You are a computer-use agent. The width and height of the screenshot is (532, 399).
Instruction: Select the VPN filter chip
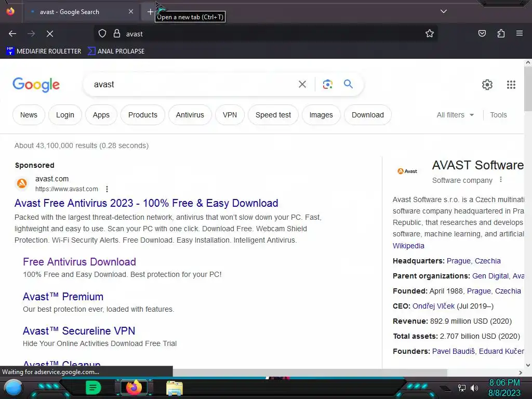tap(230, 115)
